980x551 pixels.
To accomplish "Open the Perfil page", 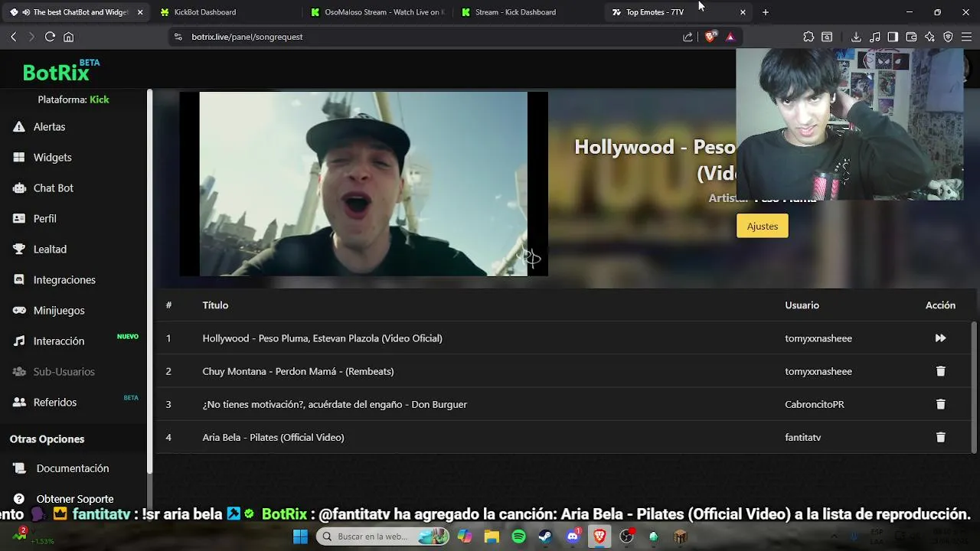I will [x=44, y=219].
